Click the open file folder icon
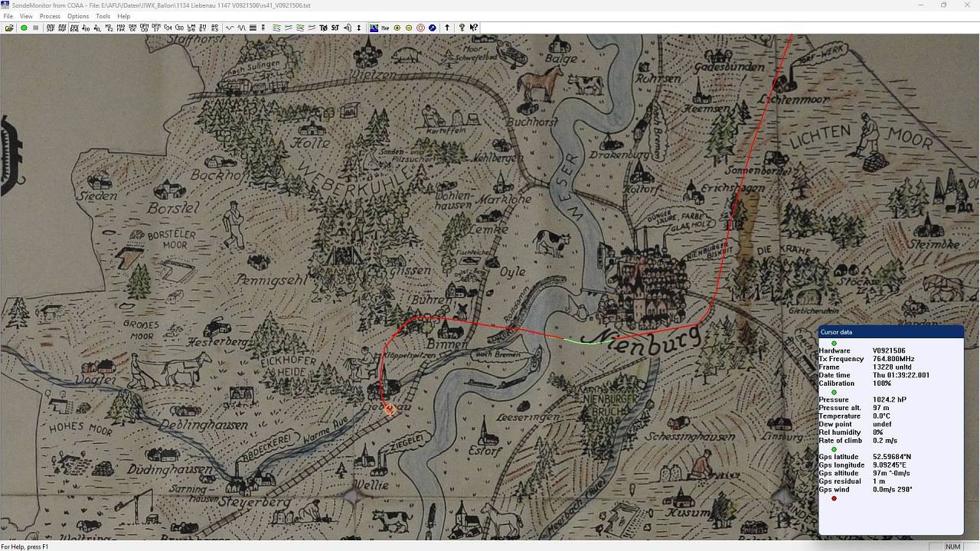This screenshot has height=551, width=980. coord(9,28)
